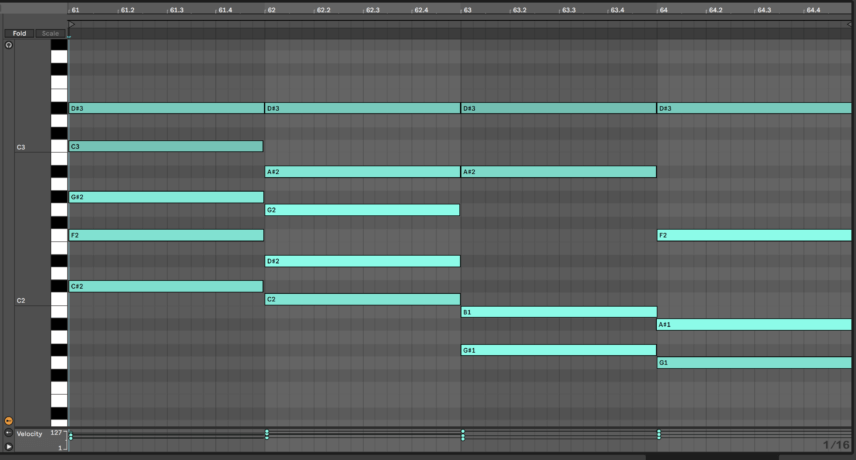Screen dimensions: 856x460
Task: Click beat 64.3 on the ruler
Action: (764, 10)
